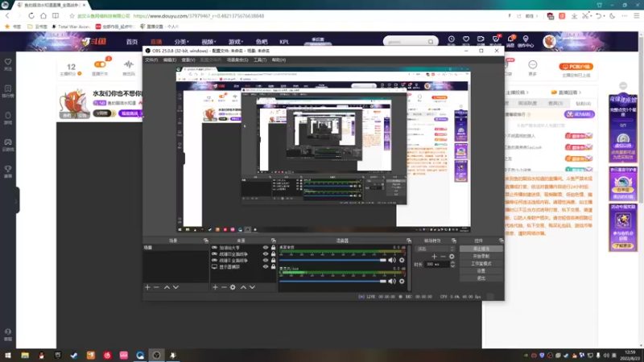644x362 pixels.
Task: Mute the 麦克风/Aux speaker icon
Action: [392, 281]
